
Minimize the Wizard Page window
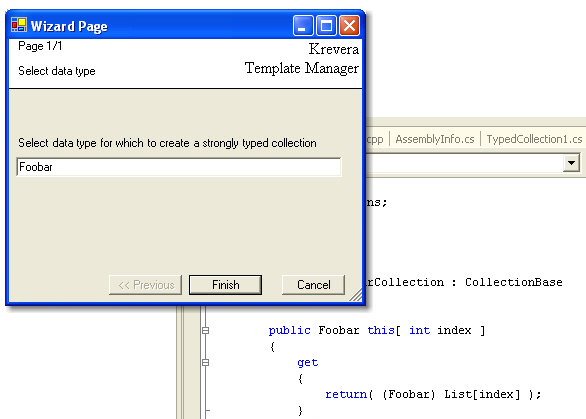[x=303, y=25]
